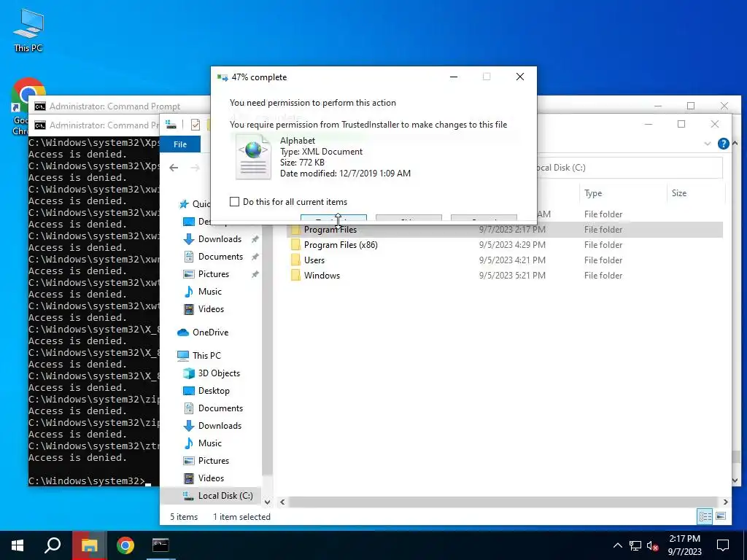This screenshot has width=747, height=560.
Task: Click Explorer title bar drive icon
Action: point(171,125)
